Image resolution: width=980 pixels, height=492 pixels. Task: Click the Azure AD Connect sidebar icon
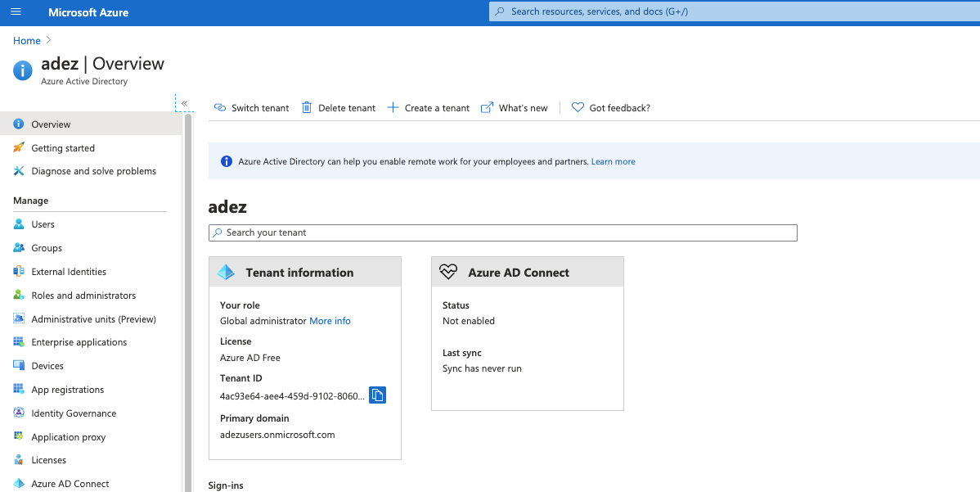click(x=19, y=483)
